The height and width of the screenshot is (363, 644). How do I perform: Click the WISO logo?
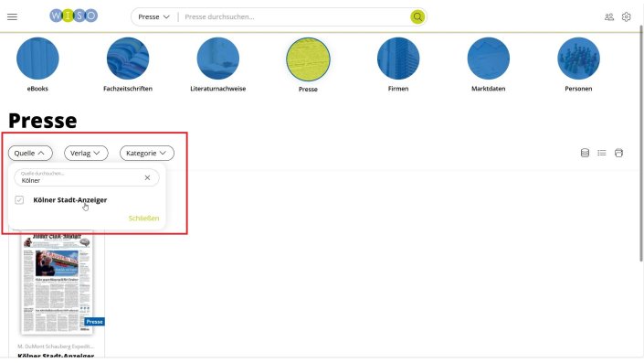(x=73, y=16)
